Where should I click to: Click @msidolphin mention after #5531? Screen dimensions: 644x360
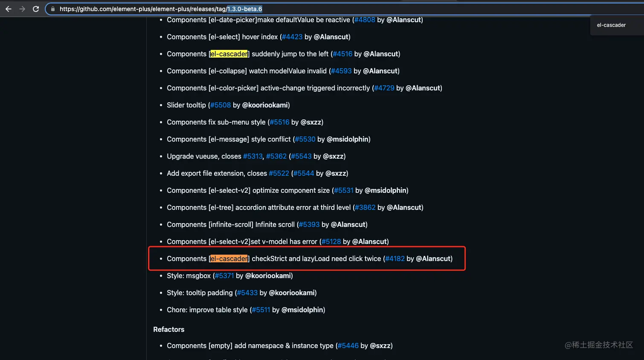click(386, 190)
